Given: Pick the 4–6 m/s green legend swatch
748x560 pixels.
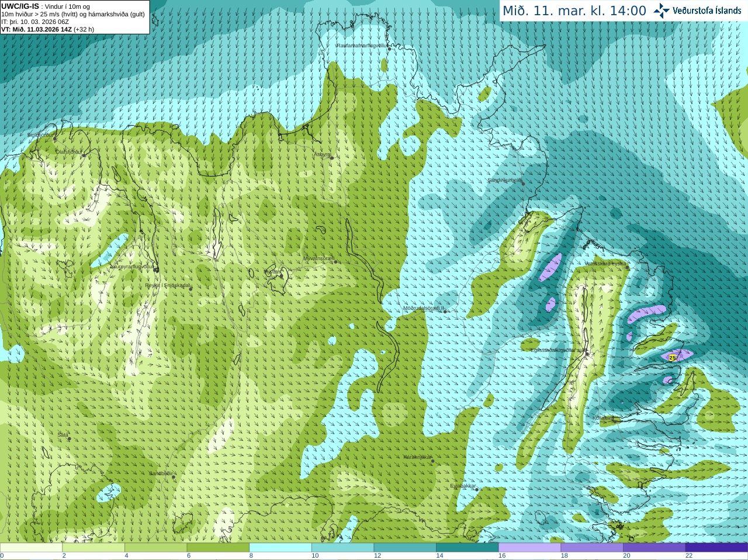Looking at the screenshot, I should coord(155,548).
